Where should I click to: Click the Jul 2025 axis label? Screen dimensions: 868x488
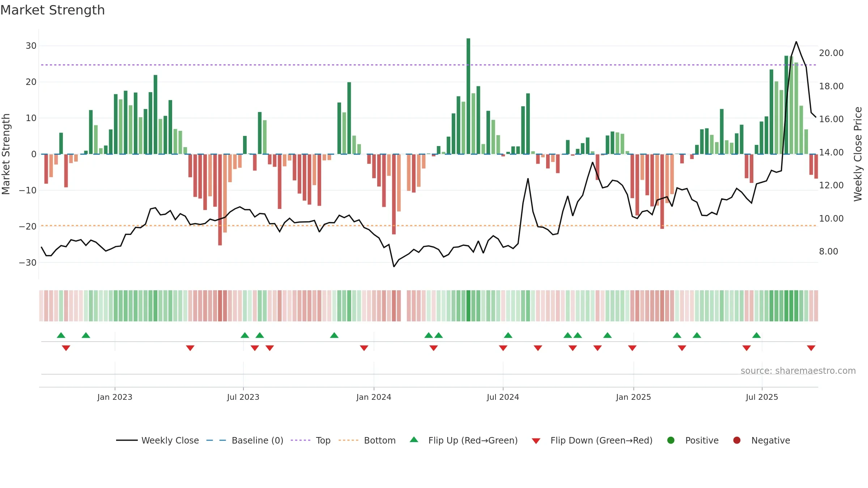coord(762,397)
